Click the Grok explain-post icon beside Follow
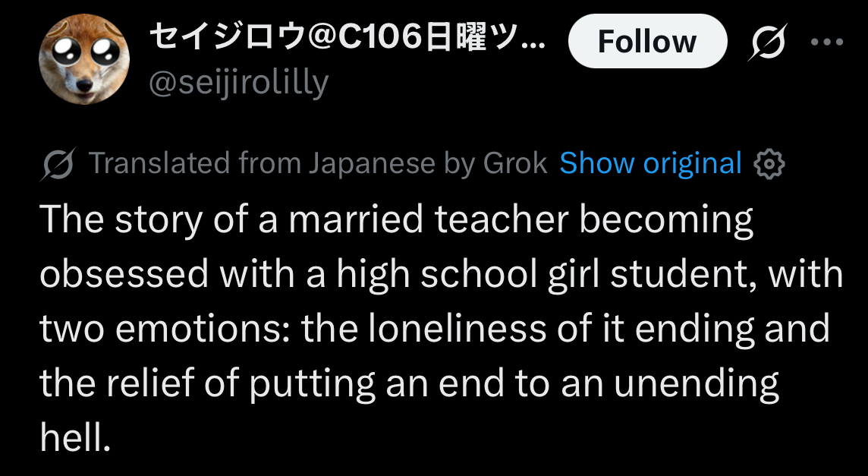Image resolution: width=868 pixels, height=476 pixels. [x=769, y=43]
